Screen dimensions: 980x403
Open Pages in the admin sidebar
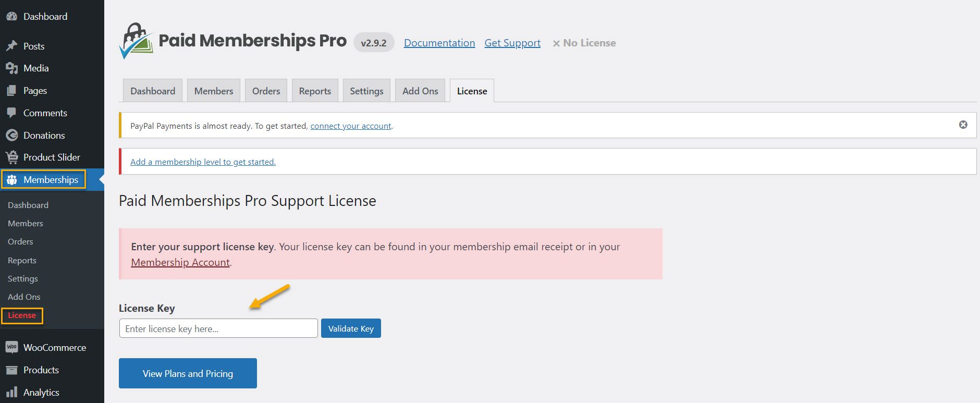tap(35, 91)
